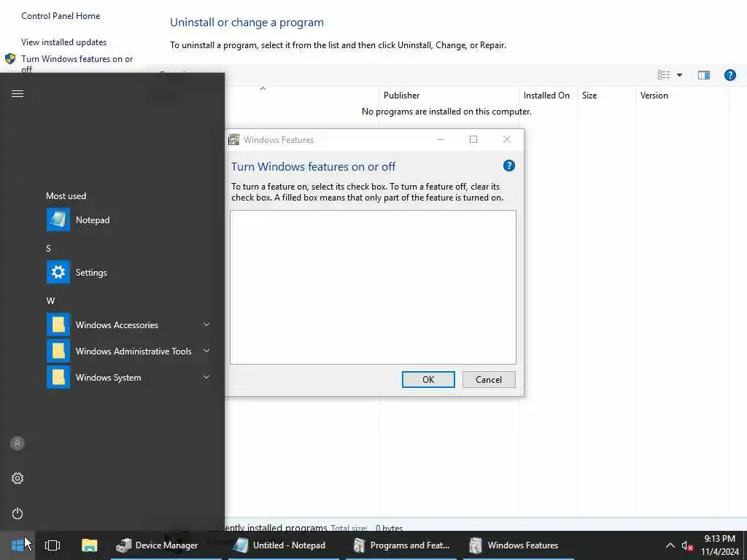Launch Notepad from Most used list
The image size is (747, 560).
click(x=128, y=220)
